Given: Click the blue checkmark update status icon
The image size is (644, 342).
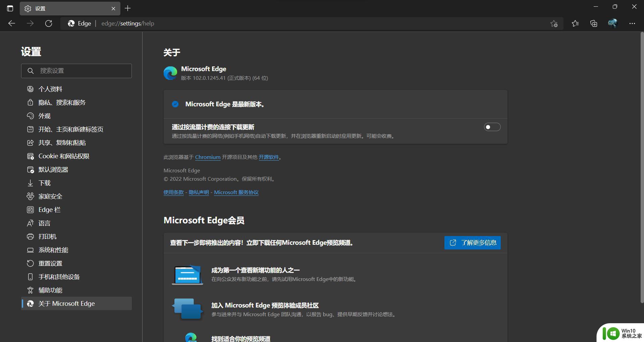Looking at the screenshot, I should point(175,104).
